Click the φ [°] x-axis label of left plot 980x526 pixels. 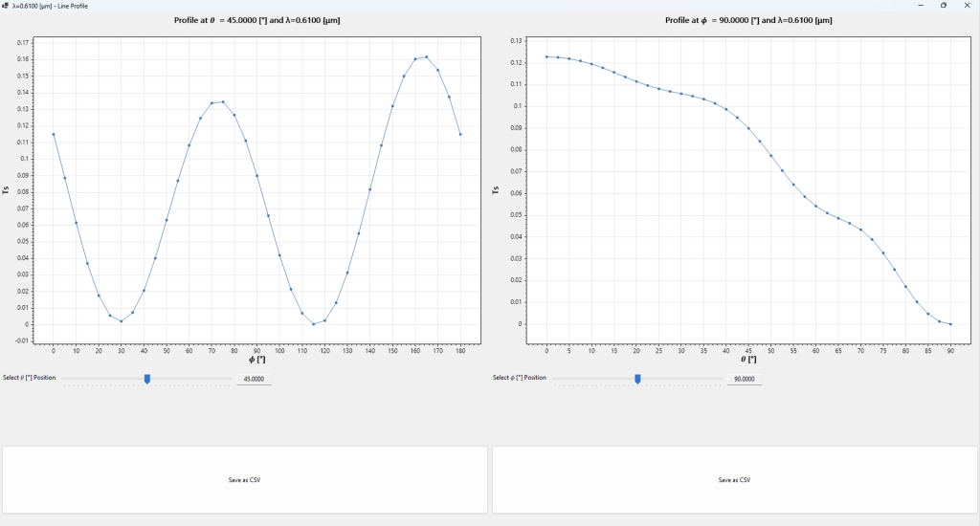(x=256, y=361)
